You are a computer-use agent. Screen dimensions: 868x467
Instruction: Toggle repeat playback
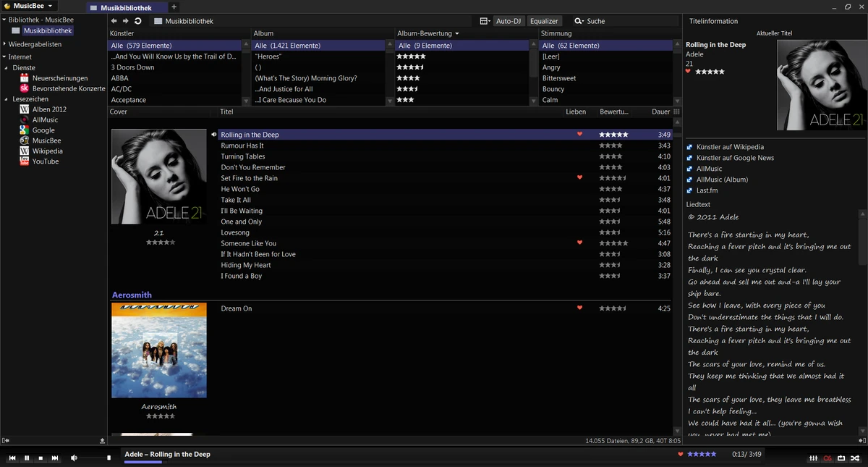tap(841, 458)
